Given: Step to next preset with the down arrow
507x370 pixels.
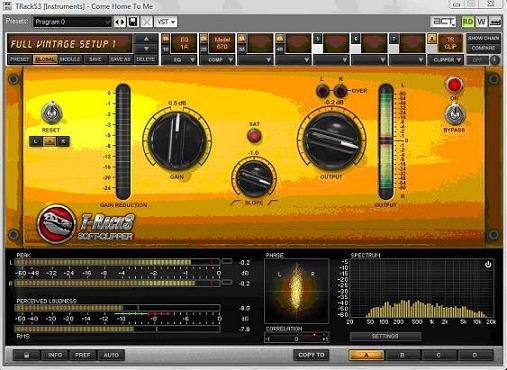Looking at the screenshot, I should click(146, 49).
